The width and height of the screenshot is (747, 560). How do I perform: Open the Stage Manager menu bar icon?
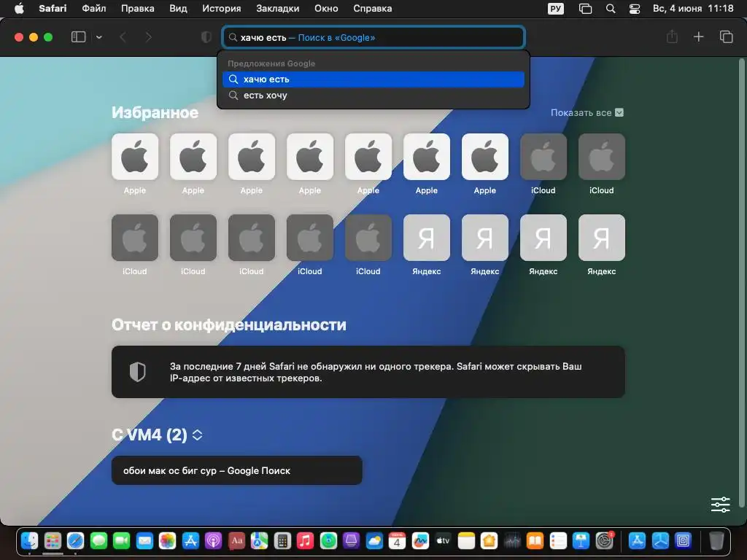[x=585, y=9]
